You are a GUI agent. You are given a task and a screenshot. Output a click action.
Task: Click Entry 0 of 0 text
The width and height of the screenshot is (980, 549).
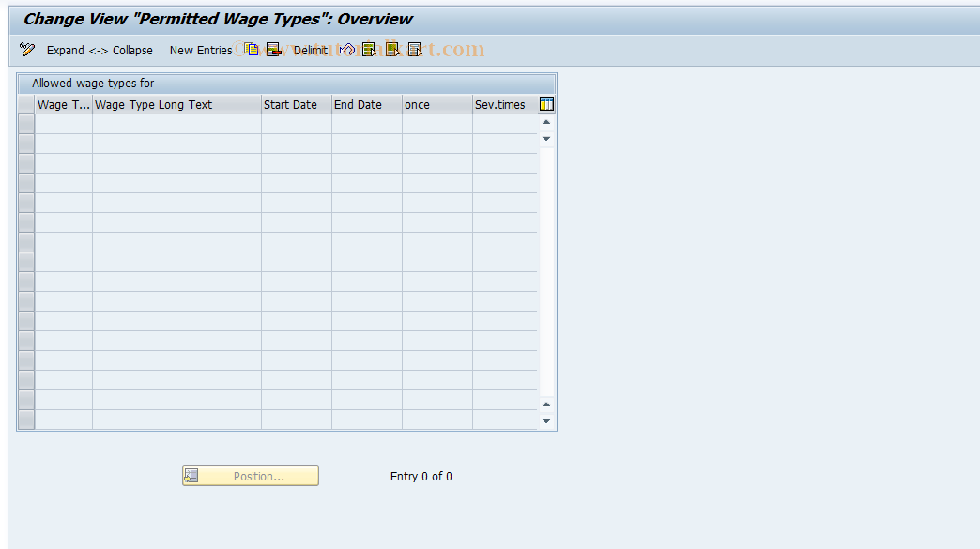[x=421, y=476]
